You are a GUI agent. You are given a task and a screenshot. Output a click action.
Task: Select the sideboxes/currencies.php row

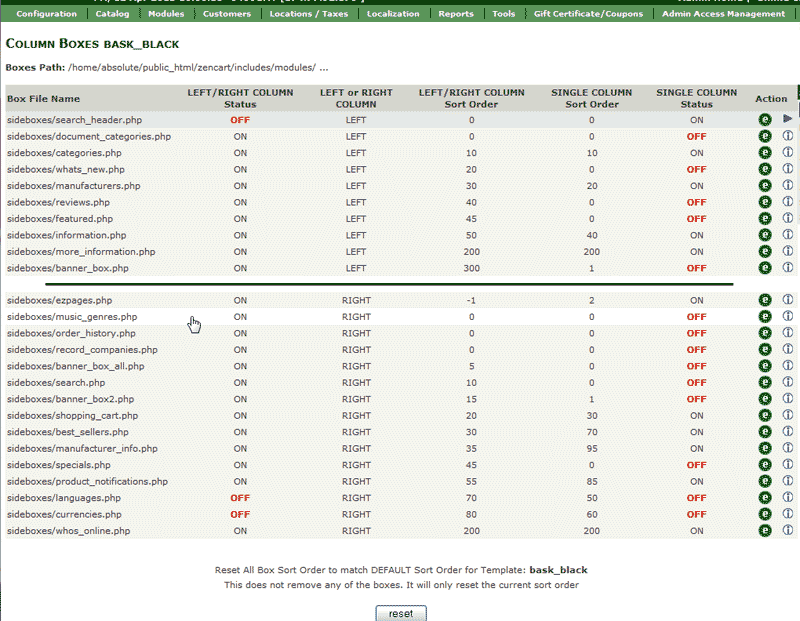coord(64,515)
